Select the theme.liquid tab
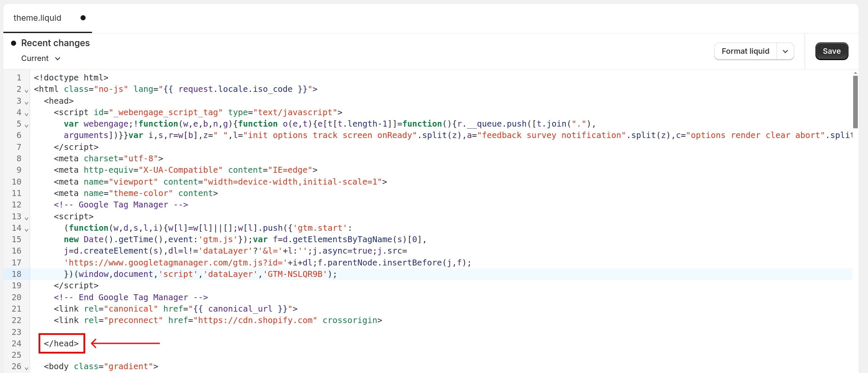This screenshot has width=868, height=373. pyautogui.click(x=37, y=18)
